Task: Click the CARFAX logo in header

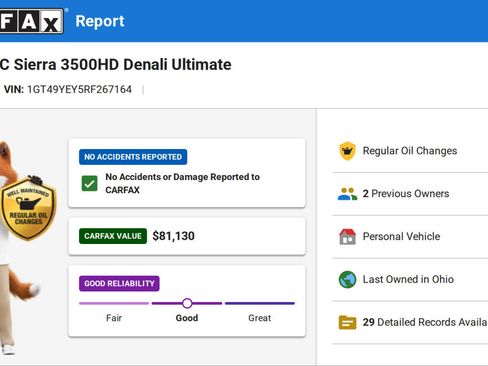Action: click(x=31, y=21)
